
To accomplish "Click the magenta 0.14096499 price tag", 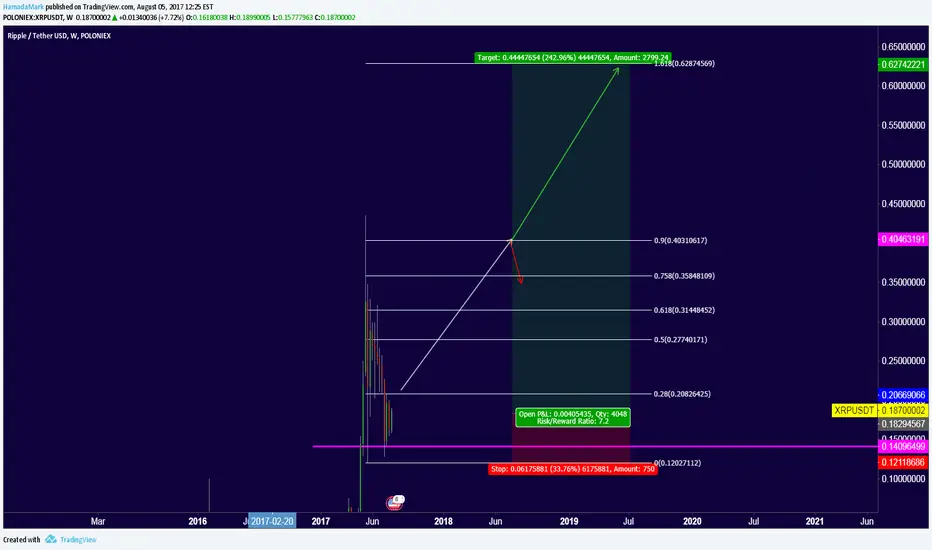I will [x=903, y=447].
